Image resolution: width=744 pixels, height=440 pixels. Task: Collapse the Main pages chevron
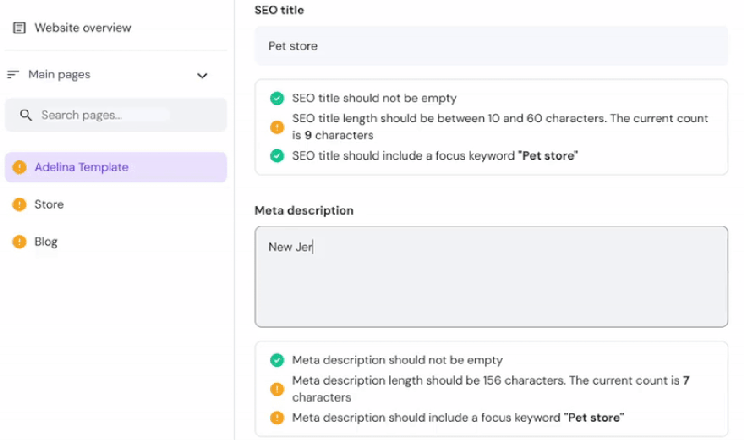click(202, 75)
